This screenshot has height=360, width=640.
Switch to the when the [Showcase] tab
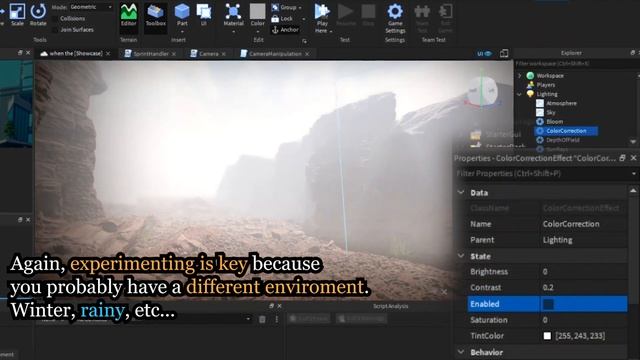76,53
